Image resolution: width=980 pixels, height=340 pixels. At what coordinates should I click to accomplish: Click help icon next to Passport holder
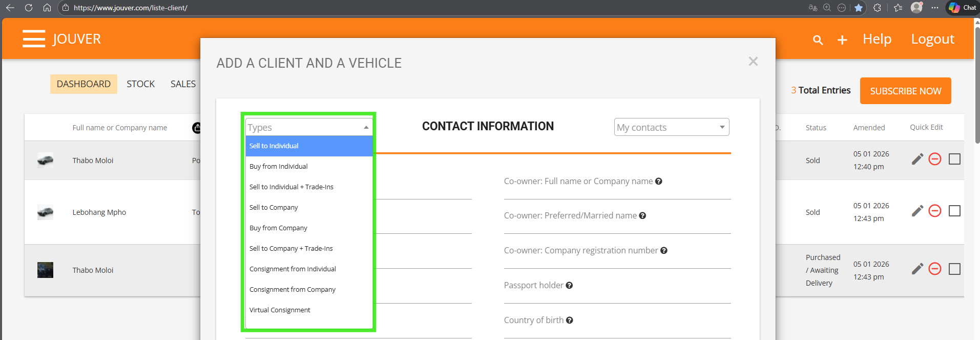(569, 286)
